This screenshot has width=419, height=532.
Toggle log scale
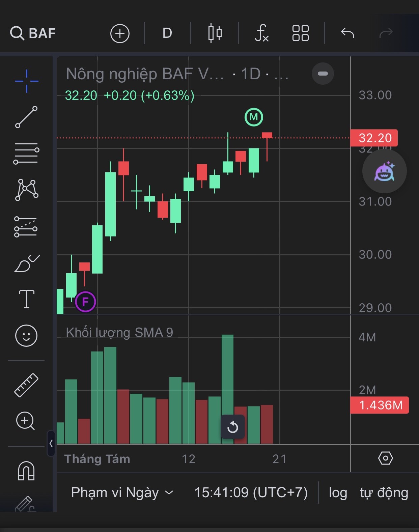click(x=338, y=493)
